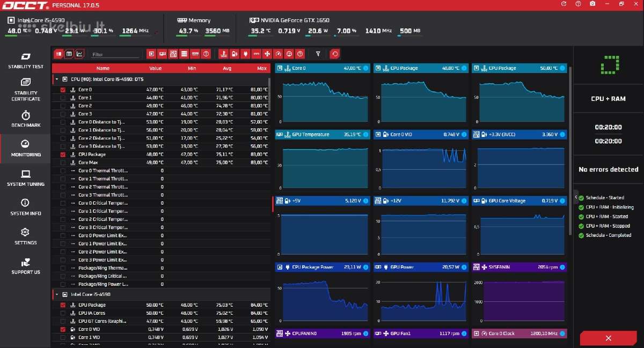Image resolution: width=644 pixels, height=348 pixels.
Task: Click the 'CPU + RAM - Started' log entry
Action: coord(606,216)
